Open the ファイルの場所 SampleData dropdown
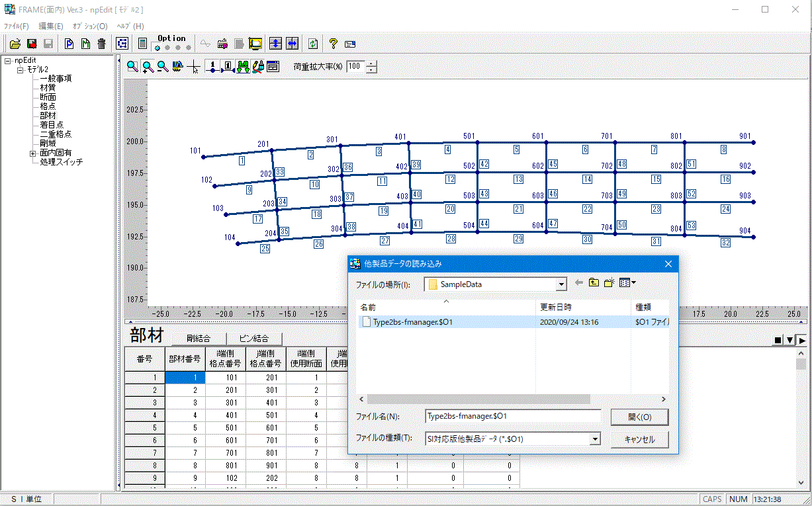 pyautogui.click(x=562, y=284)
